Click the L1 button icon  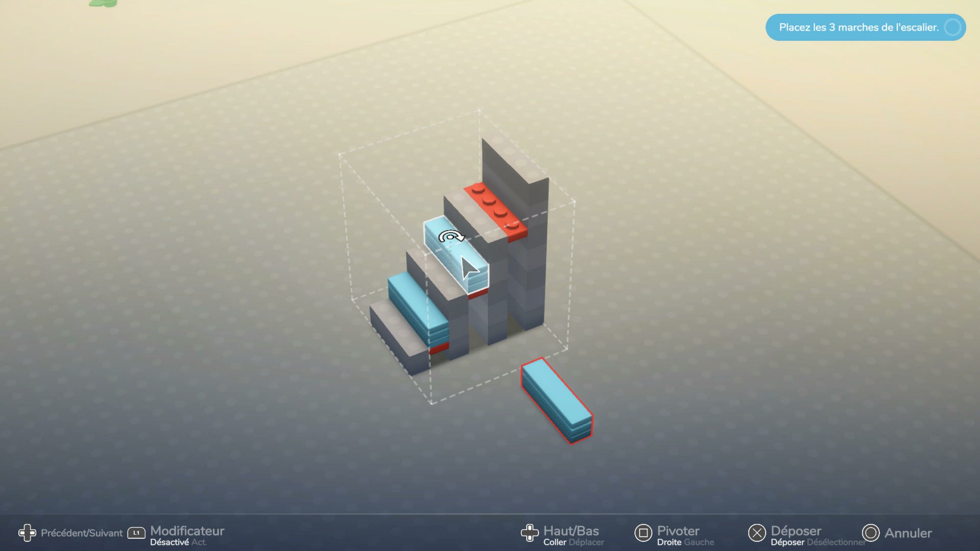136,533
